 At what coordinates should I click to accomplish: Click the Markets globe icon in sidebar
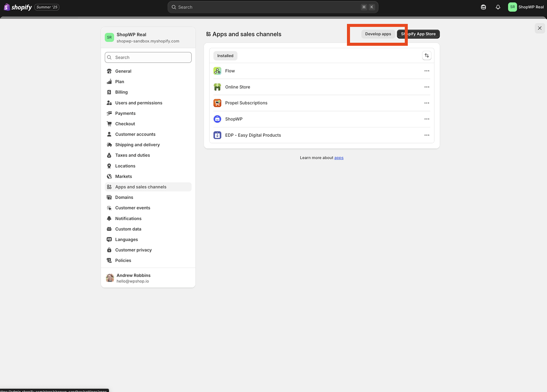(x=109, y=176)
